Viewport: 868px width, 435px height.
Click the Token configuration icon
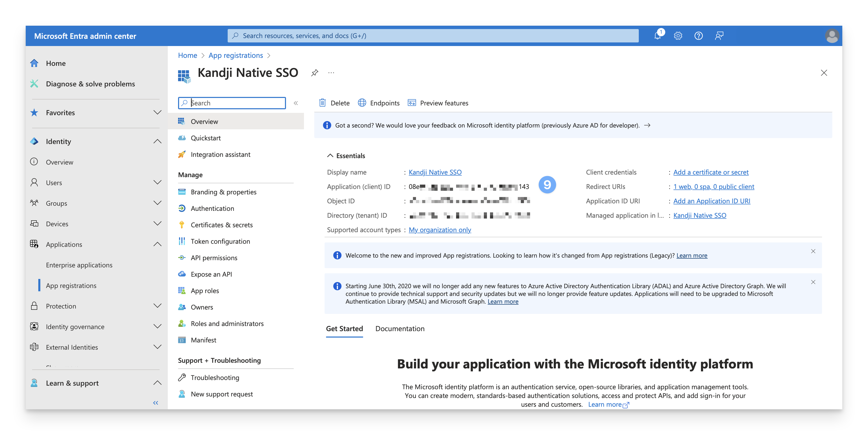point(182,241)
